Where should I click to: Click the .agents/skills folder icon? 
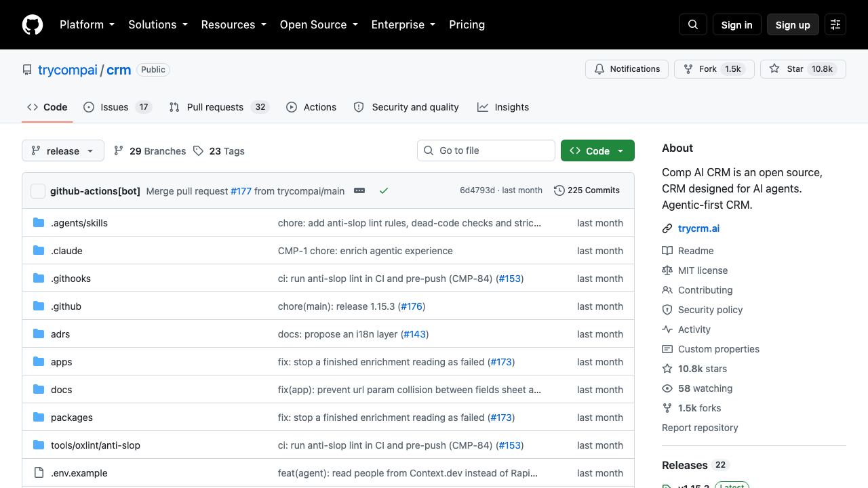tap(39, 223)
